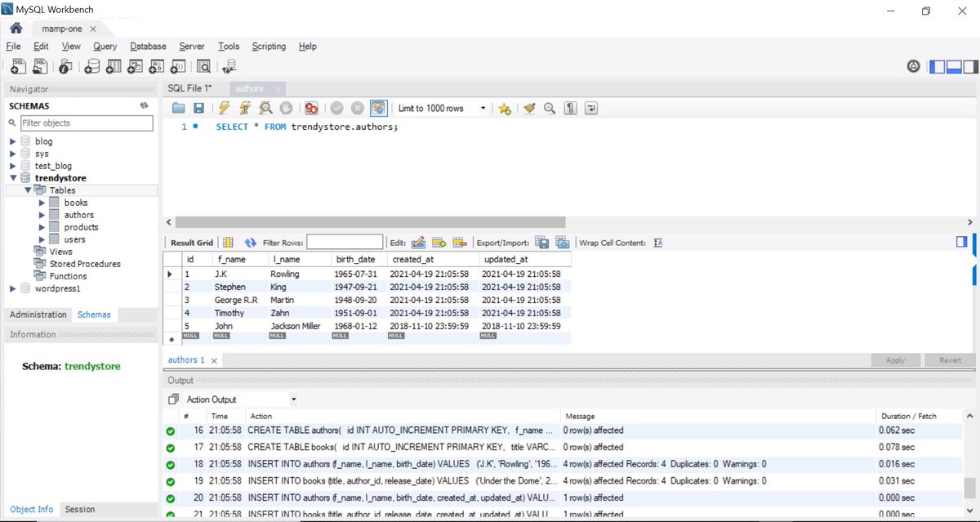The width and height of the screenshot is (980, 522).
Task: Click the create new function icon
Action: coord(178,67)
